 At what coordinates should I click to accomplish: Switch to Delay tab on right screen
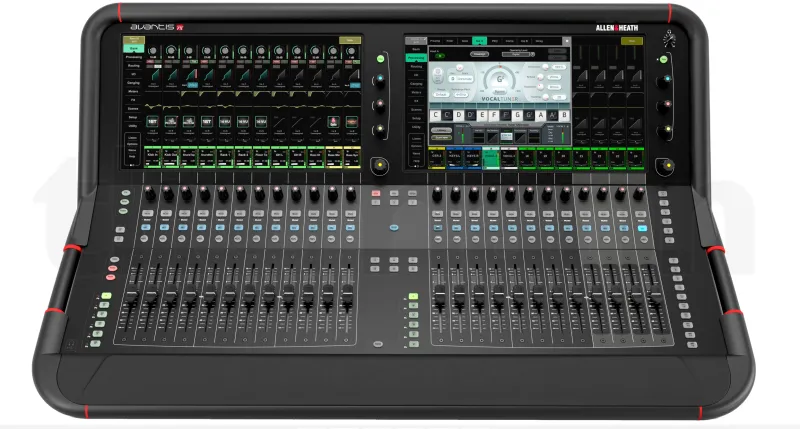coord(539,41)
